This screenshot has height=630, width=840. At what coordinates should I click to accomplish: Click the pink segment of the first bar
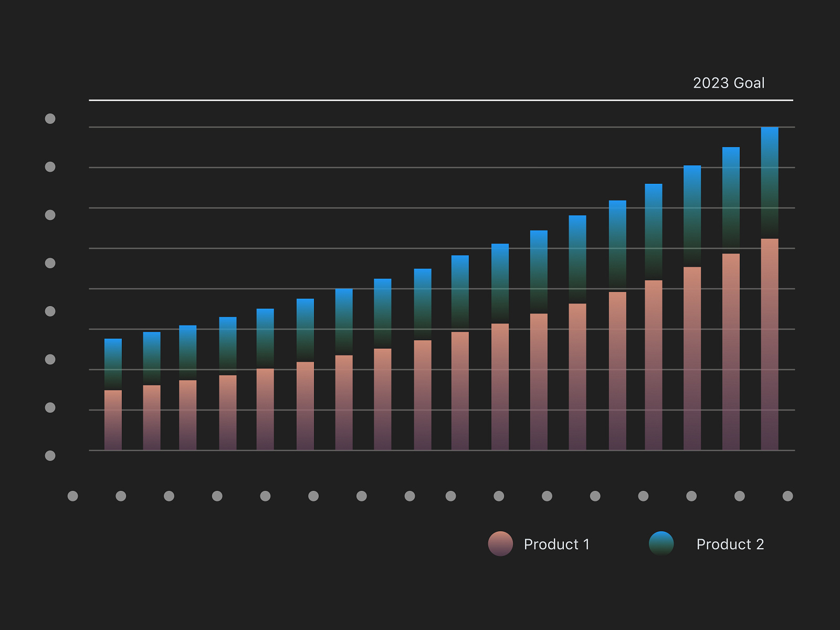point(113,420)
